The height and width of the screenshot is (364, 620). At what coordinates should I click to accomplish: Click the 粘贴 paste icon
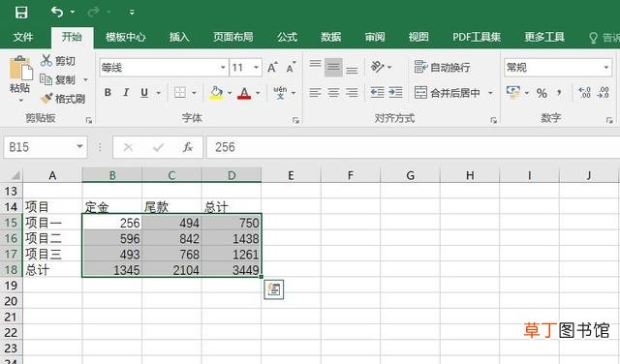pyautogui.click(x=20, y=68)
